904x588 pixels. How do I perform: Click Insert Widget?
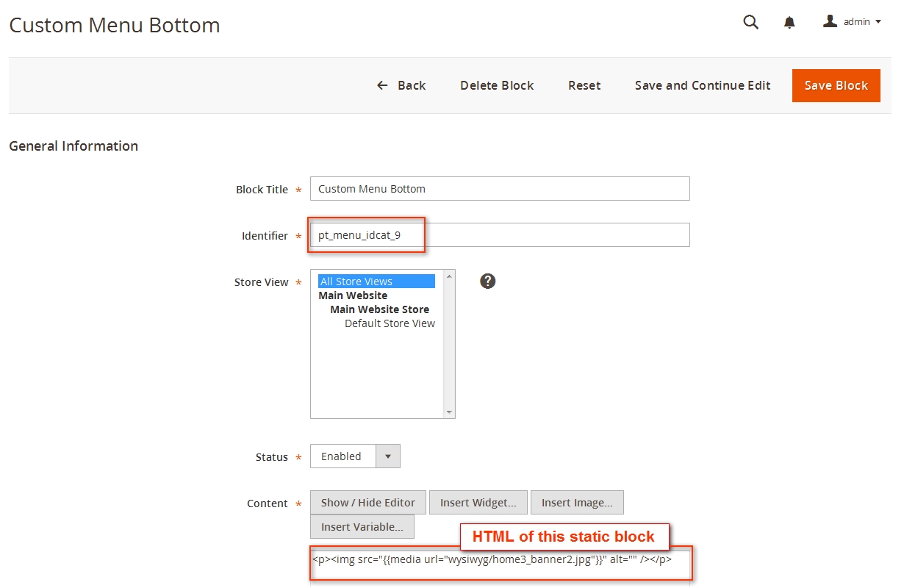click(x=478, y=502)
